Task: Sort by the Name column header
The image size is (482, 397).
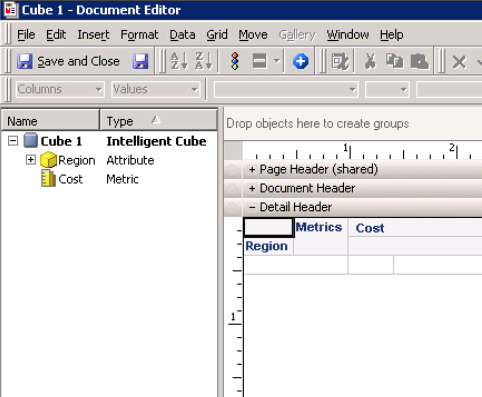Action: [x=50, y=121]
